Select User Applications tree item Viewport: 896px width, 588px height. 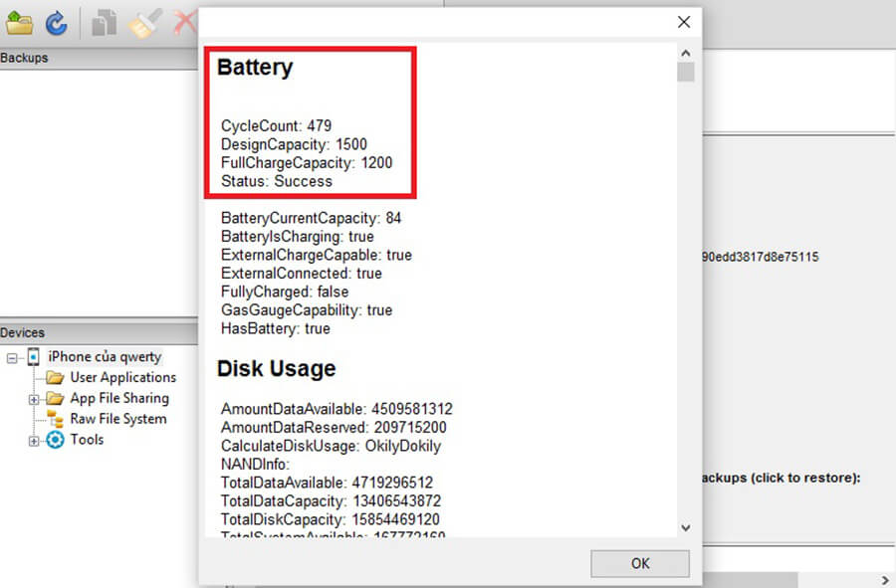(x=122, y=377)
